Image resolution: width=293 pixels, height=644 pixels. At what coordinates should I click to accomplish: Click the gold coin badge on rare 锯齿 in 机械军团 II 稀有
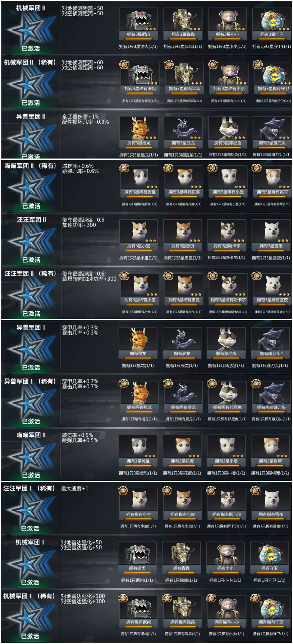[x=124, y=64]
